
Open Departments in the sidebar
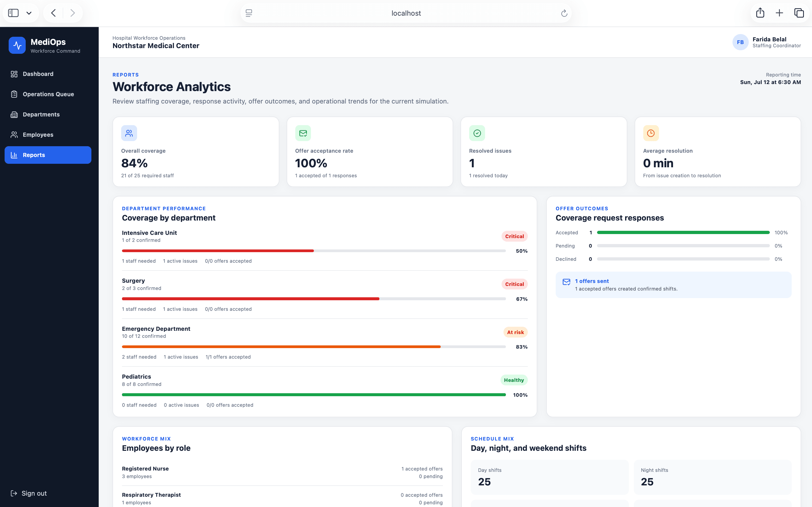click(x=48, y=114)
